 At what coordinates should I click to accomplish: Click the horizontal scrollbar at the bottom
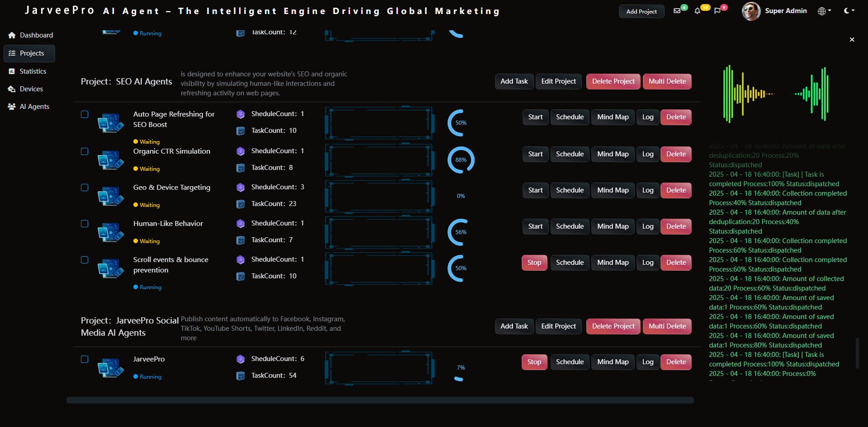tap(380, 400)
